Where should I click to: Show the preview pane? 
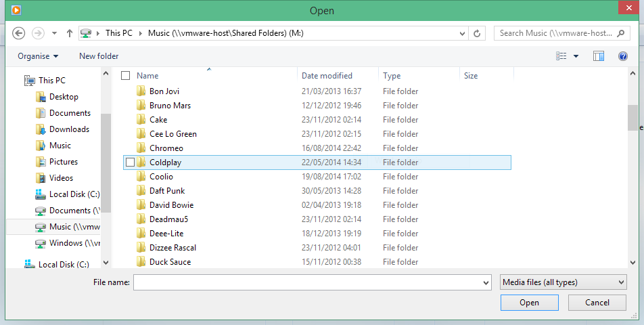click(599, 56)
